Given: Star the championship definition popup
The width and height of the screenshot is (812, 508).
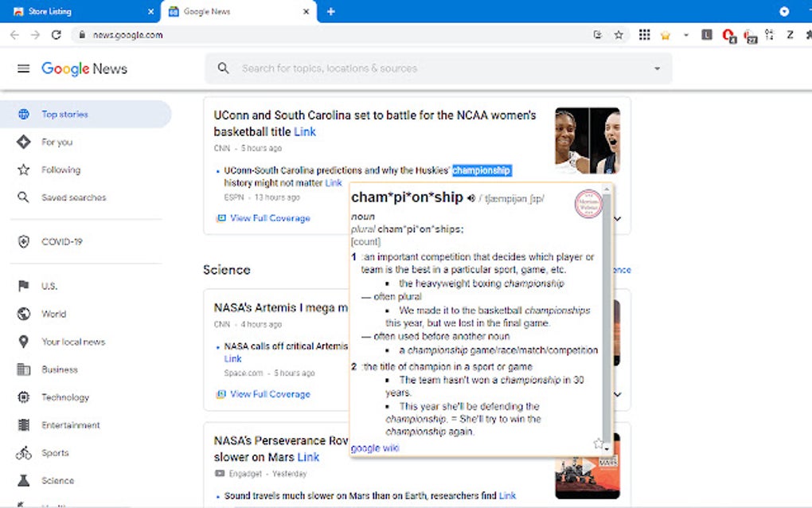Looking at the screenshot, I should [598, 444].
